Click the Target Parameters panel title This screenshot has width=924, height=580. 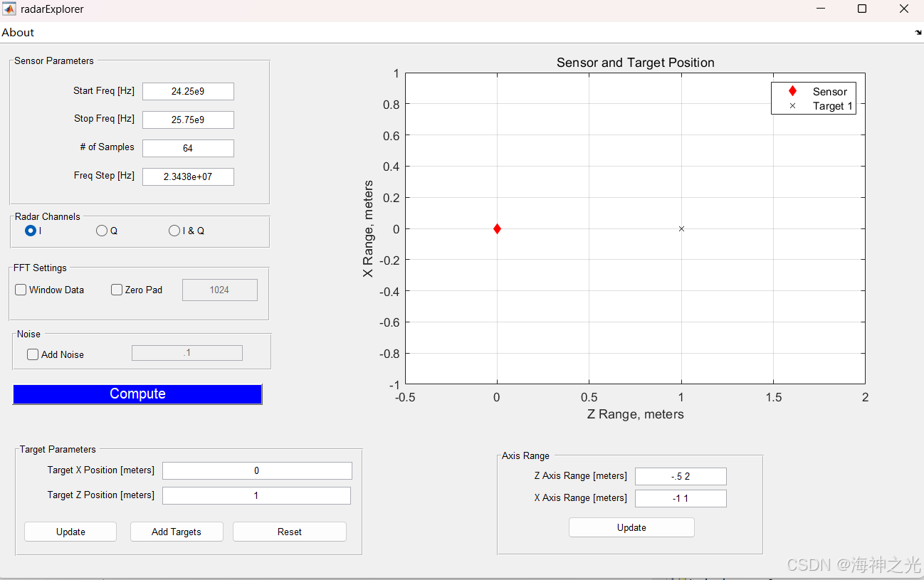[x=58, y=449]
